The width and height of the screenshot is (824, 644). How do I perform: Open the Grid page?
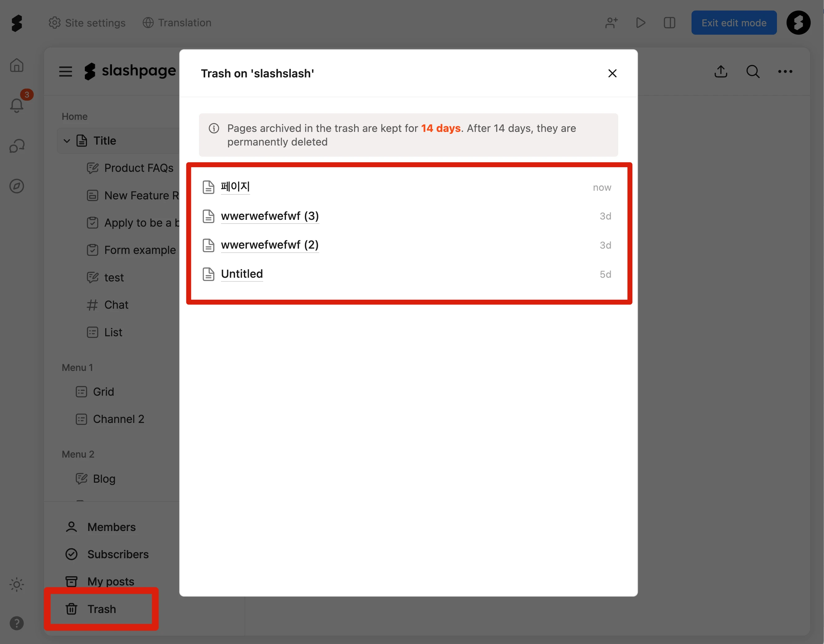click(x=94, y=392)
